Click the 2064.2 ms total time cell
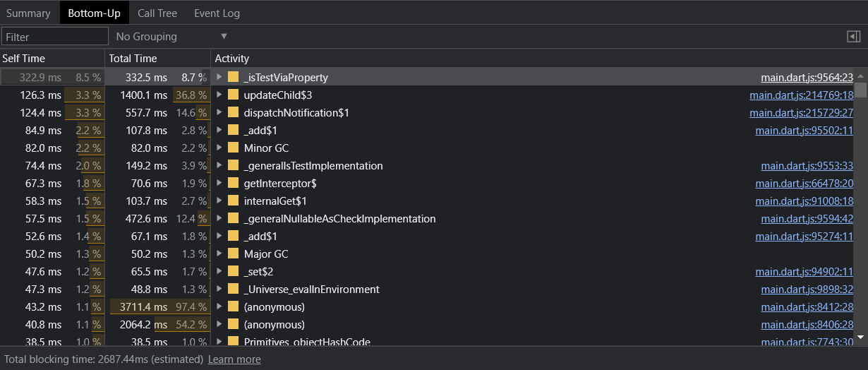The width and height of the screenshot is (868, 370). click(x=158, y=324)
